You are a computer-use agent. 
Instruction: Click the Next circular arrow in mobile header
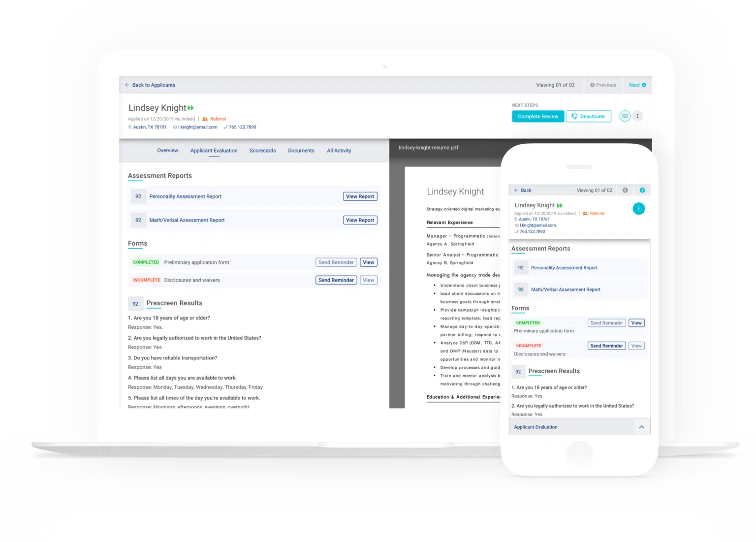click(642, 190)
